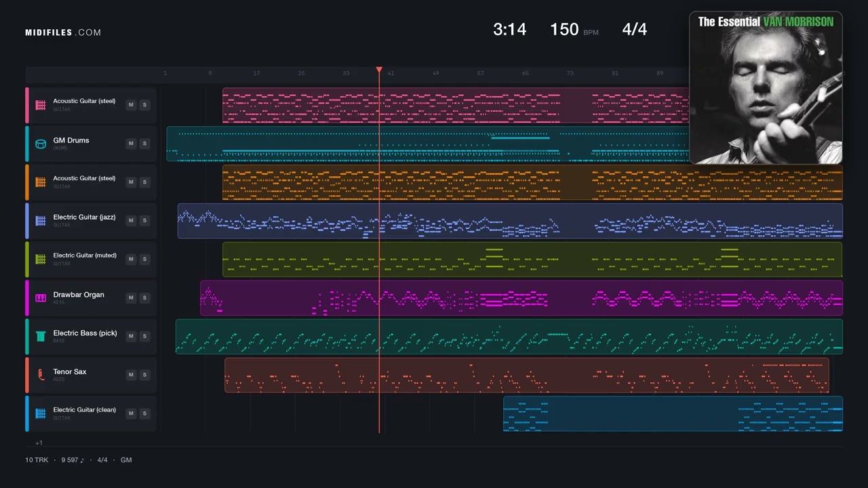
Task: Solo the Electric Guitar (muted) track
Action: [x=144, y=259]
